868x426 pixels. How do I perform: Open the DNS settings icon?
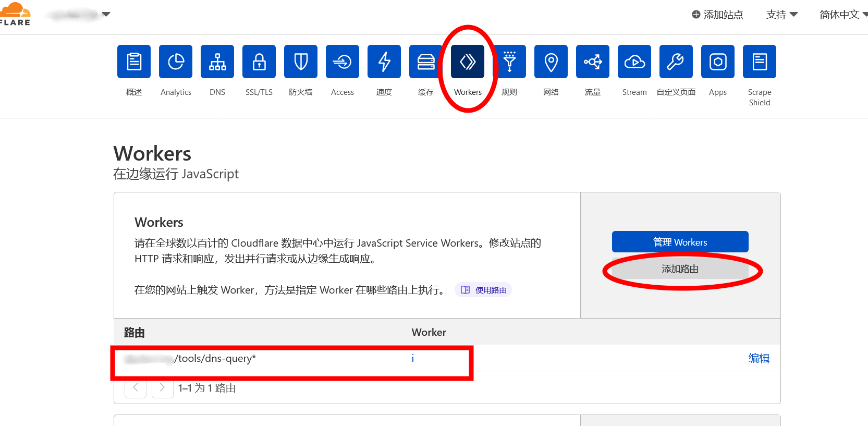217,62
